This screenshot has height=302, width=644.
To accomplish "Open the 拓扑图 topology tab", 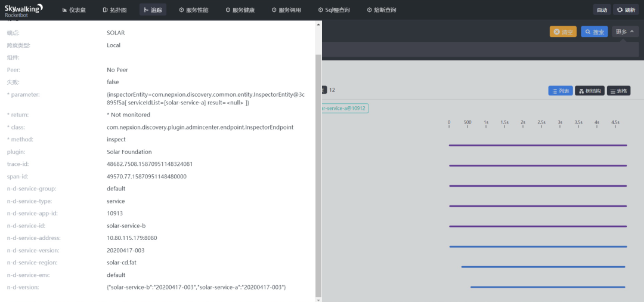I will [114, 10].
